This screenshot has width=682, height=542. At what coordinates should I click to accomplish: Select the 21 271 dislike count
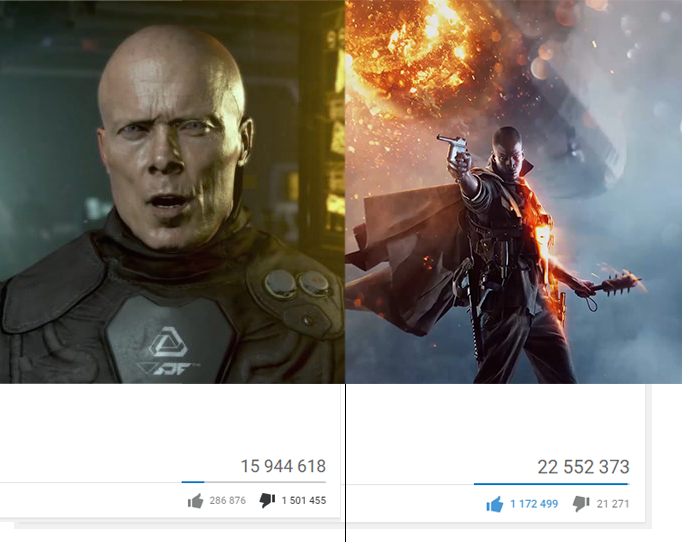tap(613, 504)
